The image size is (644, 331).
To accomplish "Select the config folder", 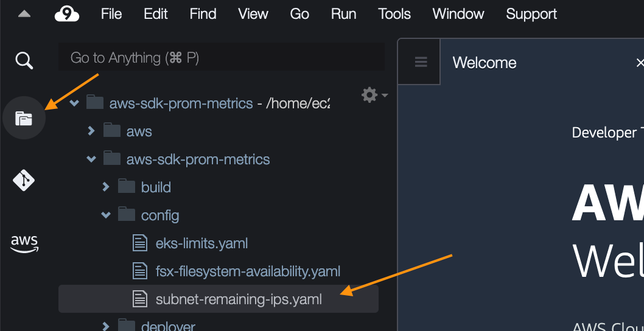I will (x=160, y=215).
